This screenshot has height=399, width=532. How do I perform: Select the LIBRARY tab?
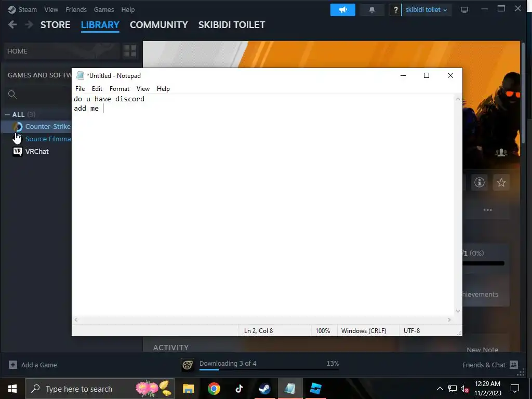pos(100,25)
